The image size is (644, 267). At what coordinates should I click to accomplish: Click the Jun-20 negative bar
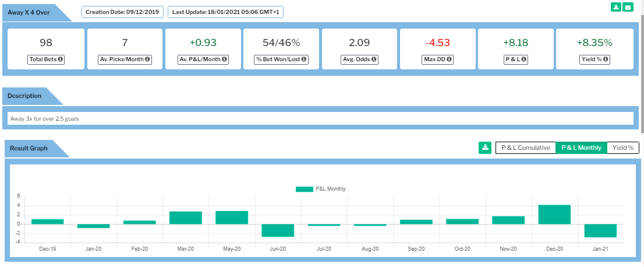coord(278,230)
